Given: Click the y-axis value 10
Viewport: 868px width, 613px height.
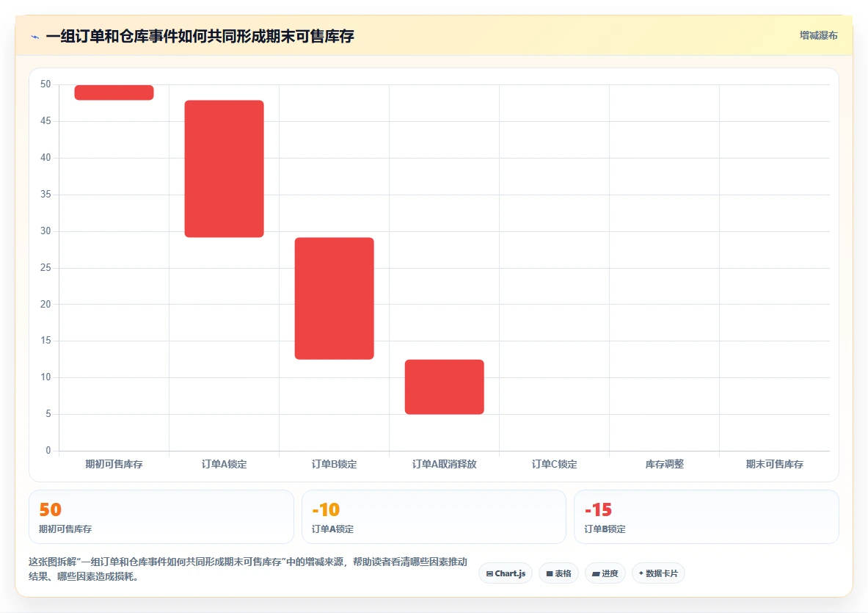Looking at the screenshot, I should 45,377.
